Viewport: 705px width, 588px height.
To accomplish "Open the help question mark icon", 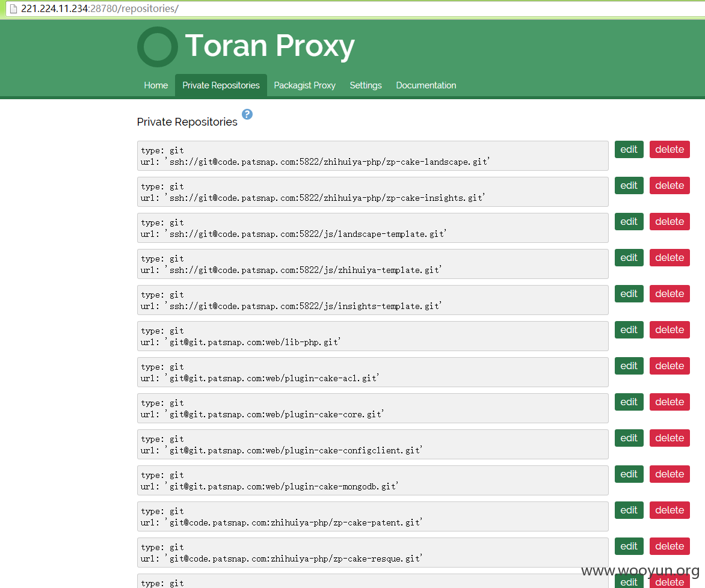I will pos(247,114).
